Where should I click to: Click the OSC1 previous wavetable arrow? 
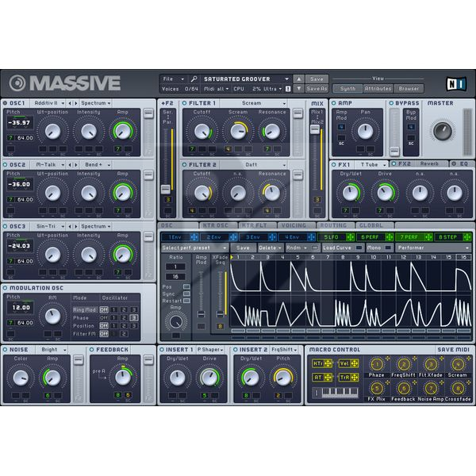coord(70,103)
